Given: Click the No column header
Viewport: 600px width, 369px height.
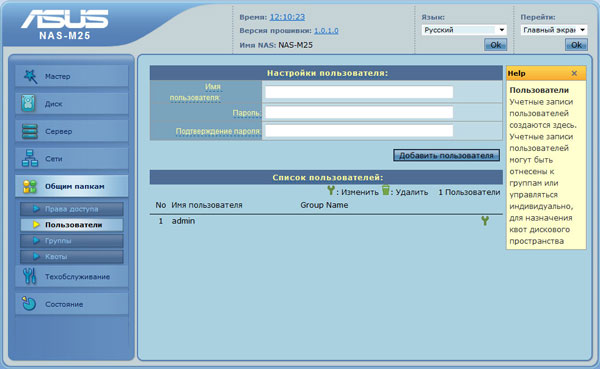Looking at the screenshot, I should point(160,205).
